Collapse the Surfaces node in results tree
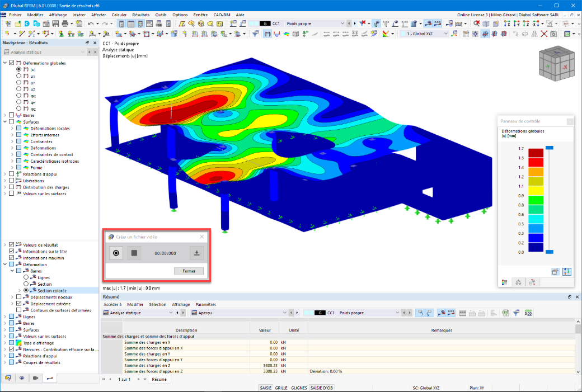The height and width of the screenshot is (392, 582). point(5,122)
